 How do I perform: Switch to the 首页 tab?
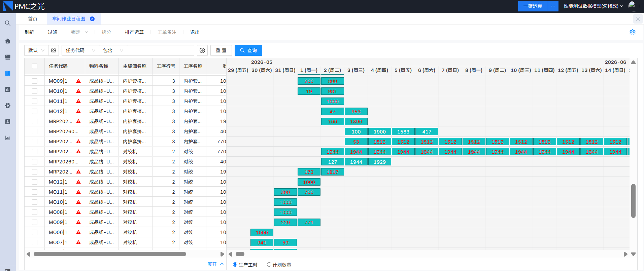(x=33, y=19)
